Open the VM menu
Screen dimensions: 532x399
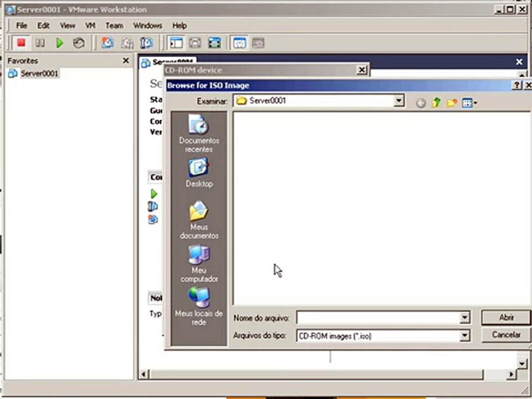click(x=90, y=25)
